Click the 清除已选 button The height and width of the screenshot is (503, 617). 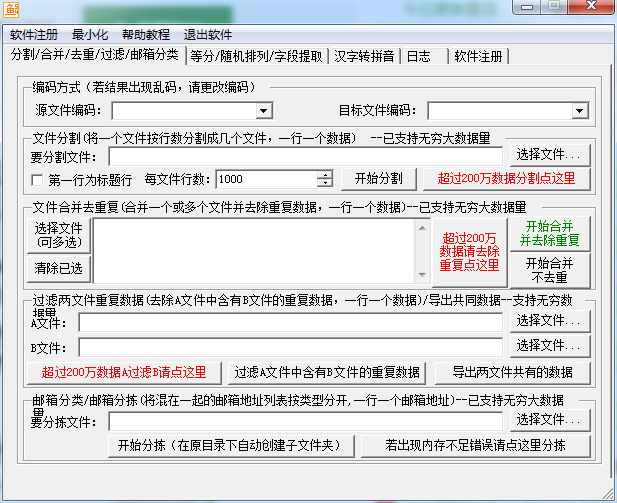pyautogui.click(x=59, y=268)
